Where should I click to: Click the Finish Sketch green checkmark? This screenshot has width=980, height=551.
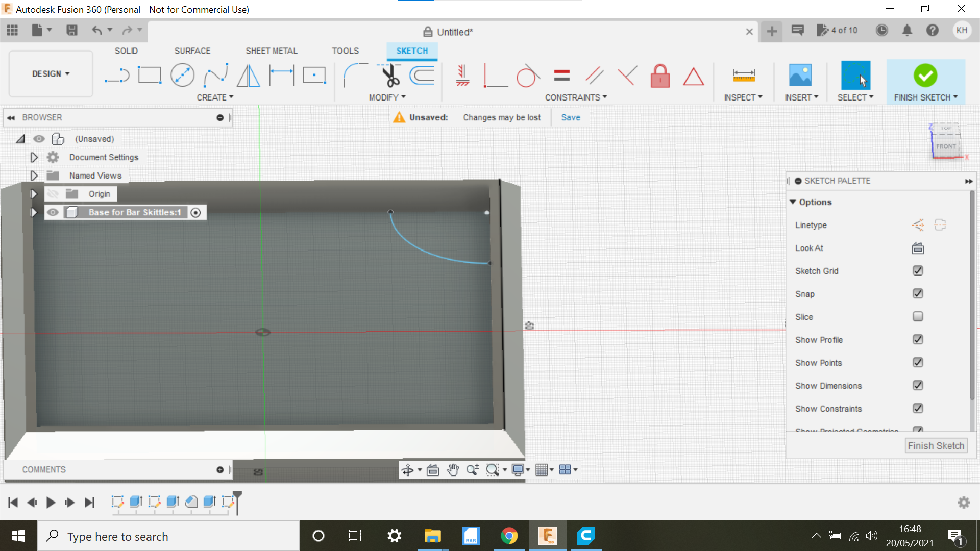(925, 76)
